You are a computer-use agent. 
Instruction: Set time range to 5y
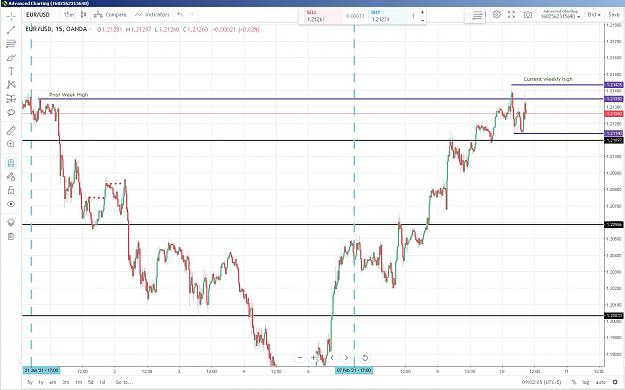(x=29, y=382)
